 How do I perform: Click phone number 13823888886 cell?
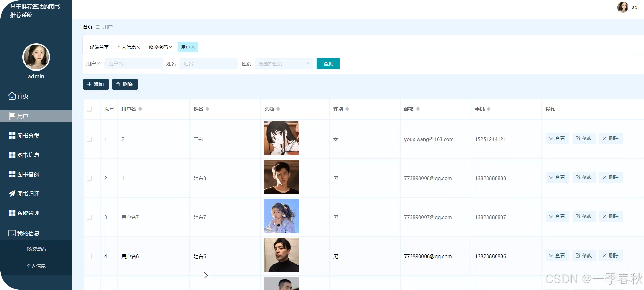click(x=490, y=256)
